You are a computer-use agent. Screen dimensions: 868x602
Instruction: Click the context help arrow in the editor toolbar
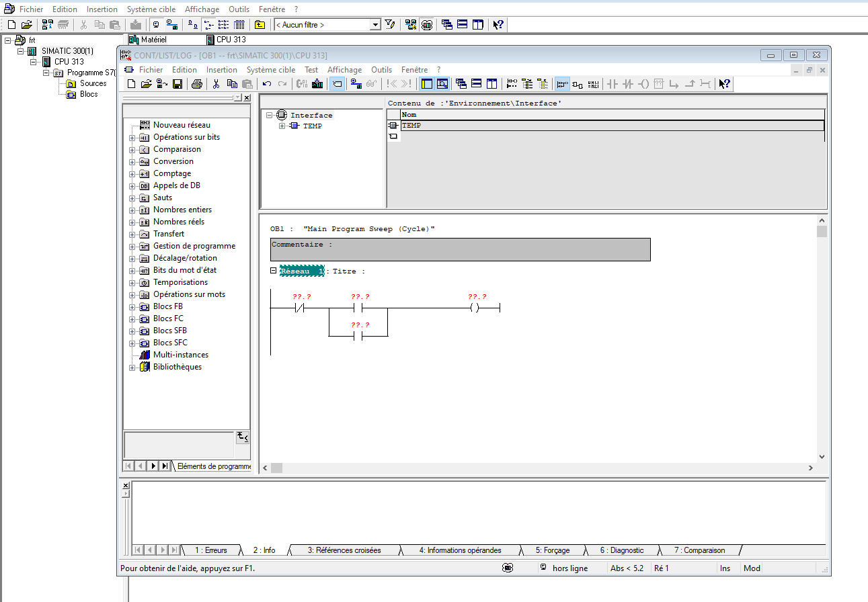coord(724,84)
